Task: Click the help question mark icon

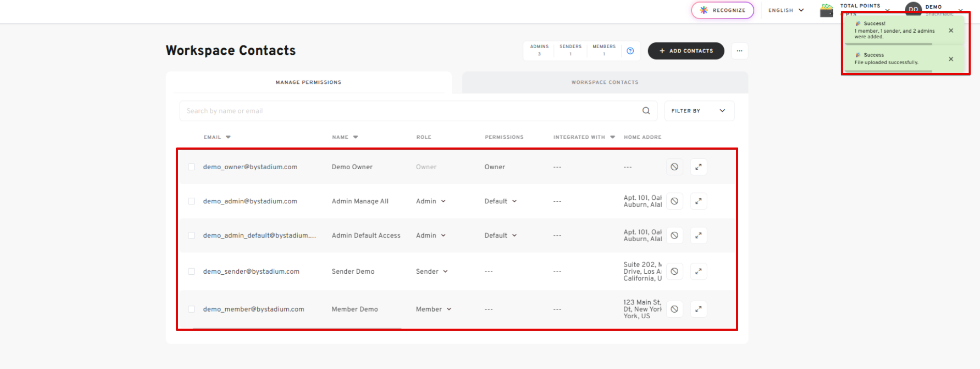Action: [630, 51]
